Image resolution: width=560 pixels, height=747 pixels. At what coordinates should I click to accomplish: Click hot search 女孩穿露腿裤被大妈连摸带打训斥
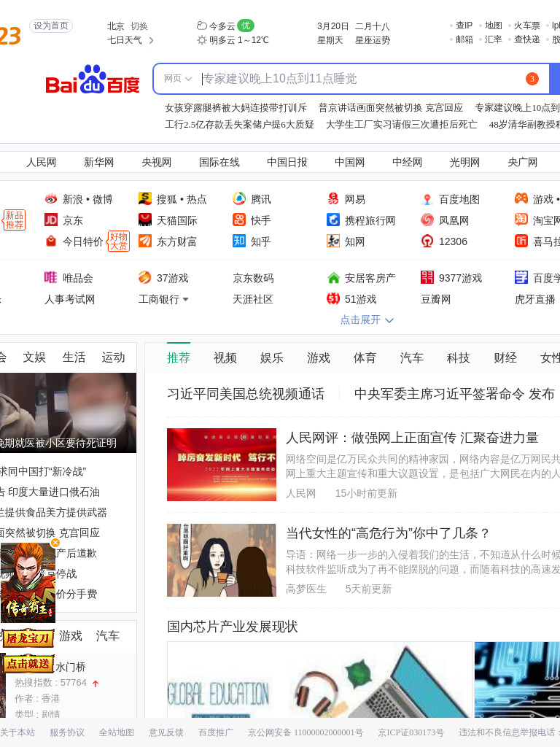pyautogui.click(x=236, y=108)
